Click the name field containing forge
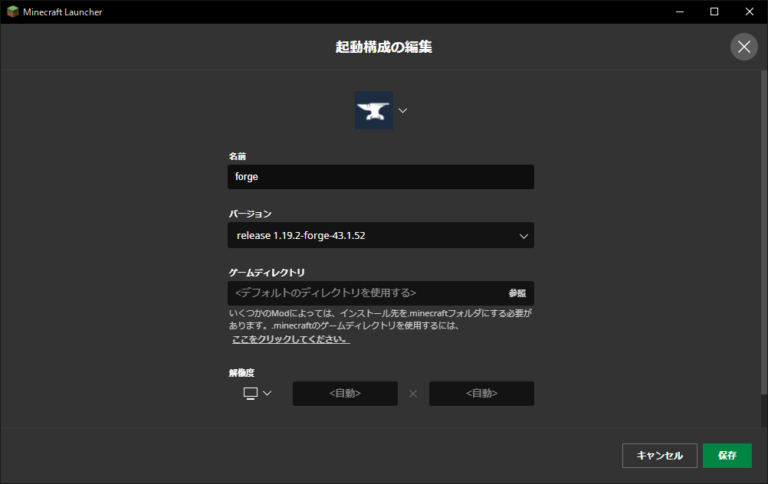768x484 pixels. pyautogui.click(x=381, y=177)
